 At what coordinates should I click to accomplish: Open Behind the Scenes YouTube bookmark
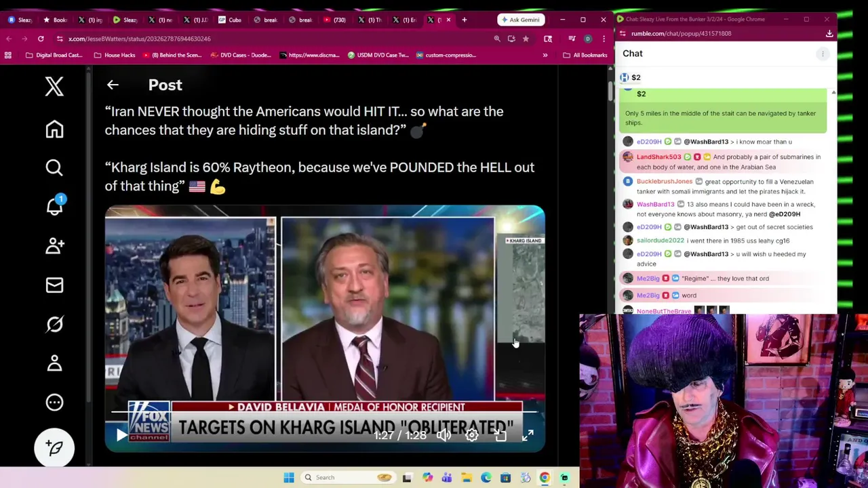pos(172,55)
